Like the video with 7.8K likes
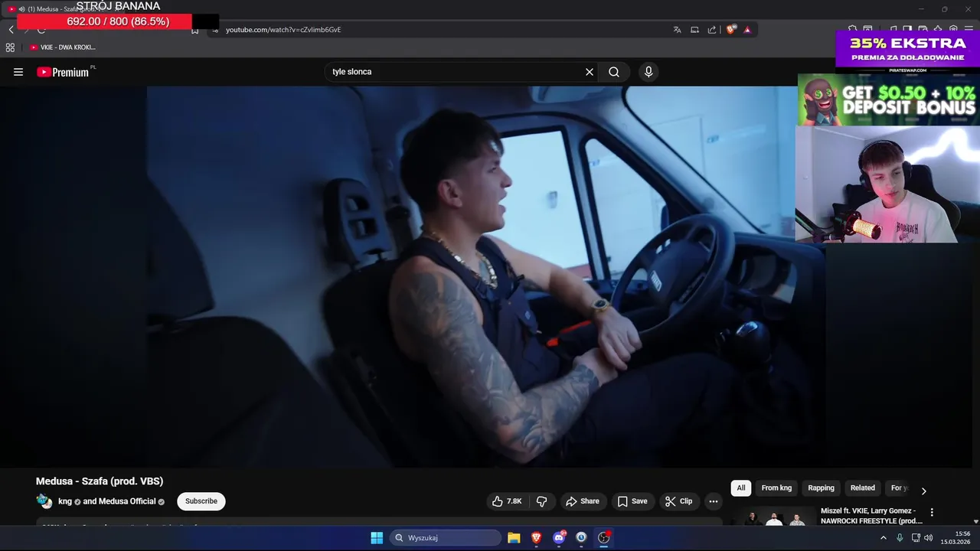Viewport: 980px width, 551px height. coord(507,501)
